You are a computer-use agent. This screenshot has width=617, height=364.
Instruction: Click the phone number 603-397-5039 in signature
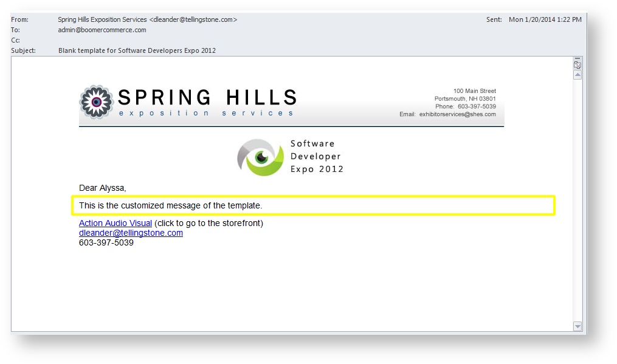pyautogui.click(x=106, y=242)
